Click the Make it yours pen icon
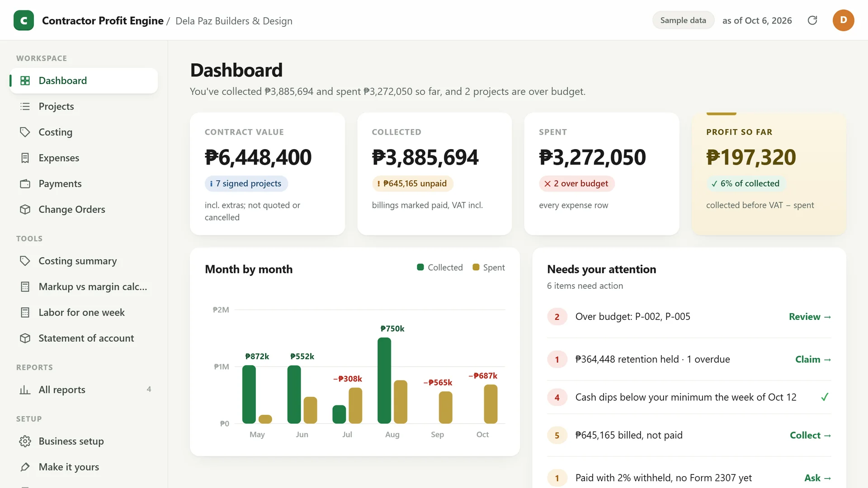Image resolution: width=868 pixels, height=488 pixels. click(25, 467)
